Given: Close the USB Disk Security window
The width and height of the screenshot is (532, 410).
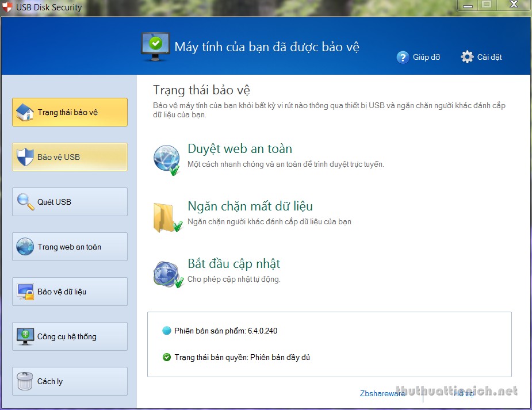Looking at the screenshot, I should [514, 5].
